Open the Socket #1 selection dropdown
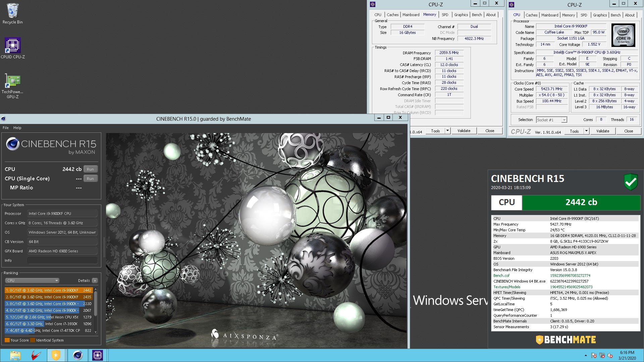Viewport: 644px width, 362px height. point(551,120)
